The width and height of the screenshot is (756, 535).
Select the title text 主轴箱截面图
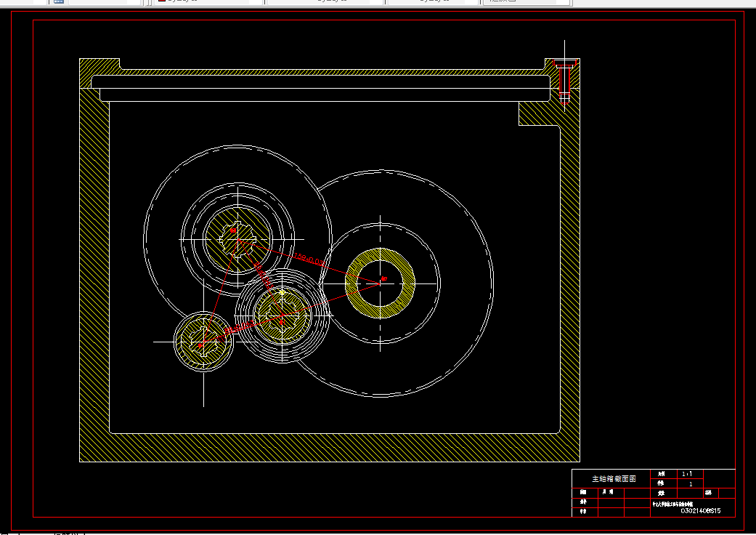[x=614, y=478]
